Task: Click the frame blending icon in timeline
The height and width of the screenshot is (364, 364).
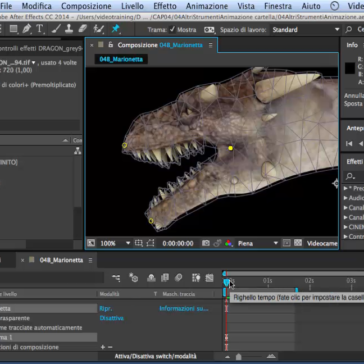Action: pyautogui.click(x=165, y=278)
